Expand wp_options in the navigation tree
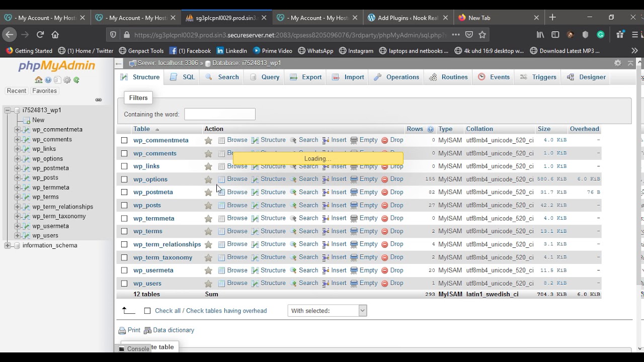 coord(17,159)
